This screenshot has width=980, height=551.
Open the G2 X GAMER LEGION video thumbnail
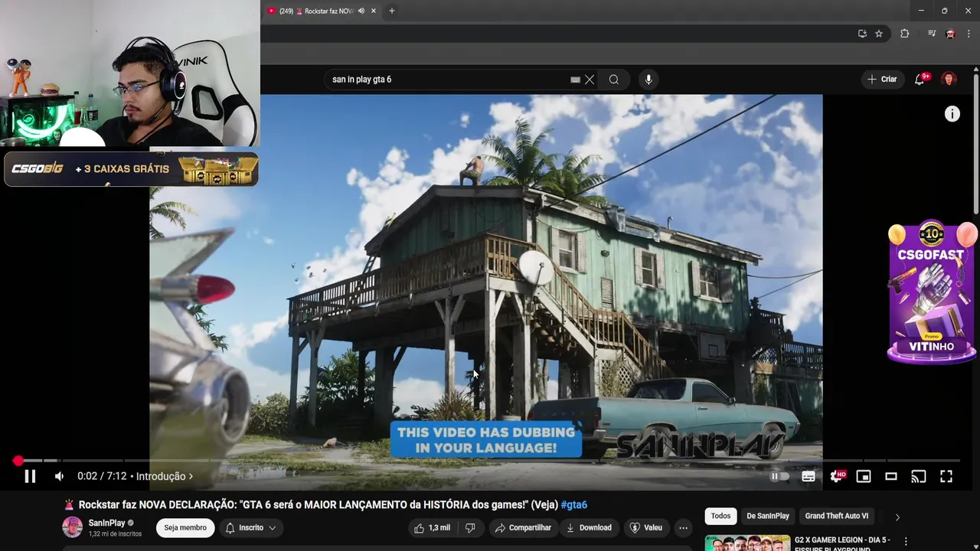(748, 543)
